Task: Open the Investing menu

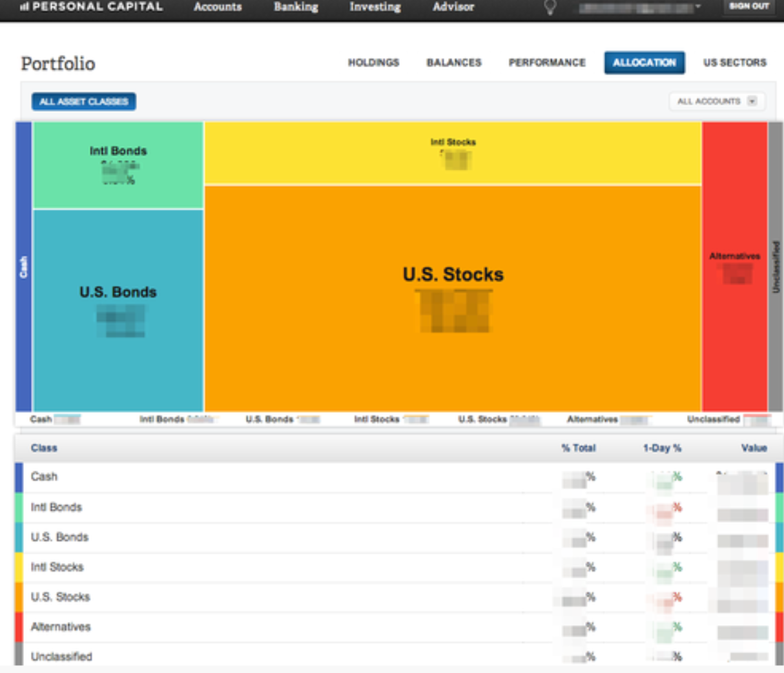Action: [x=375, y=7]
